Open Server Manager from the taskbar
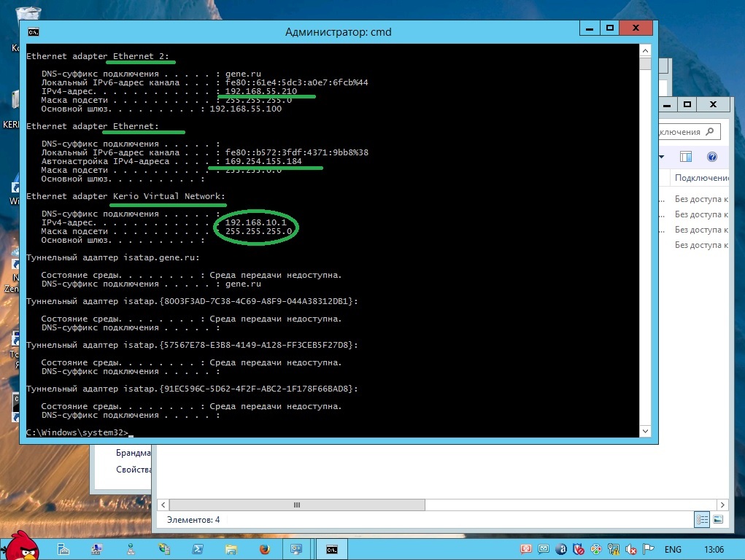 [63, 549]
